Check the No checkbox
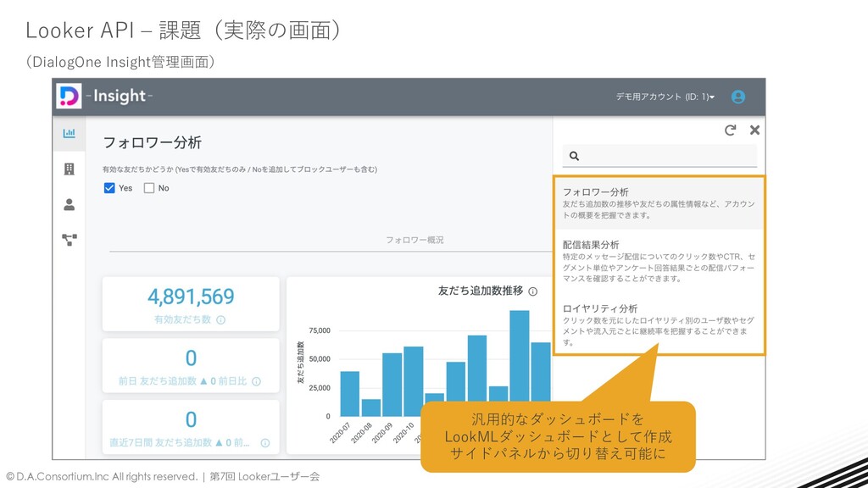 point(149,188)
